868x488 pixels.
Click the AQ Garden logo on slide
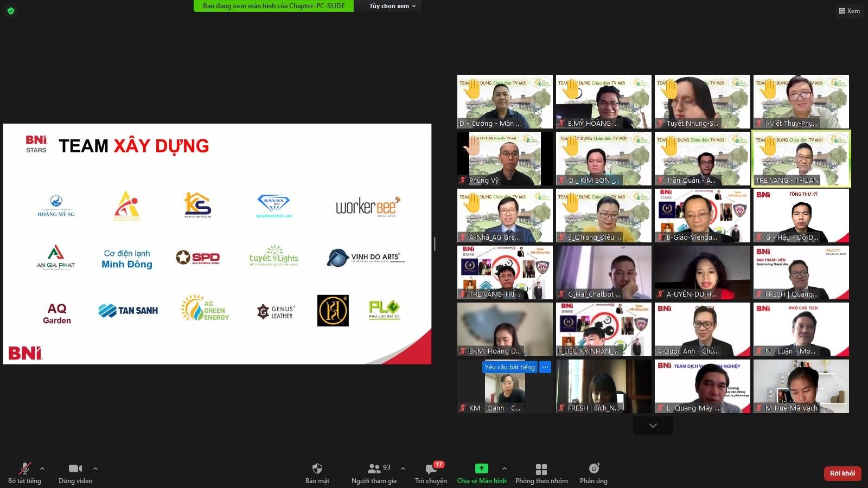57,313
